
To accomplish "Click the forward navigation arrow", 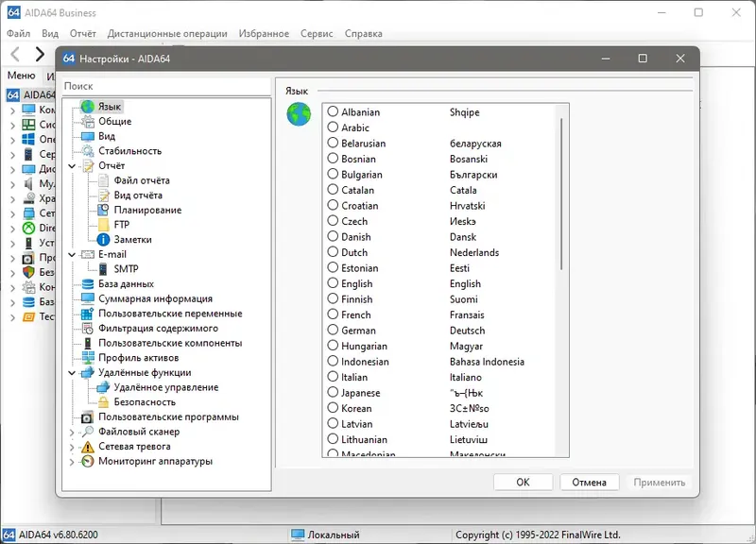I will pyautogui.click(x=40, y=54).
